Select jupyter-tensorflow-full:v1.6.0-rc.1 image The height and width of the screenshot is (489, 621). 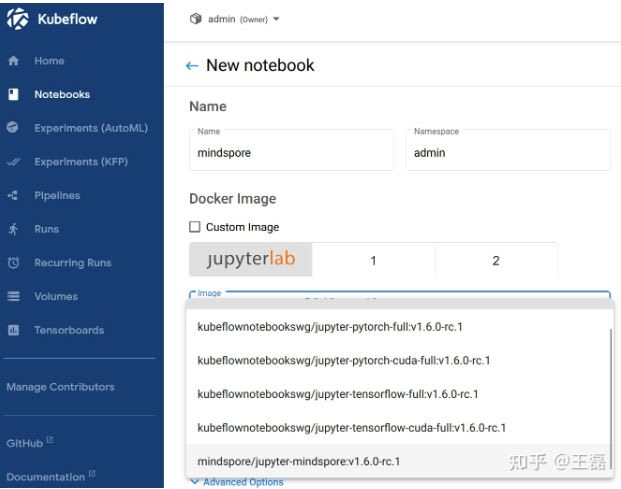[398, 394]
